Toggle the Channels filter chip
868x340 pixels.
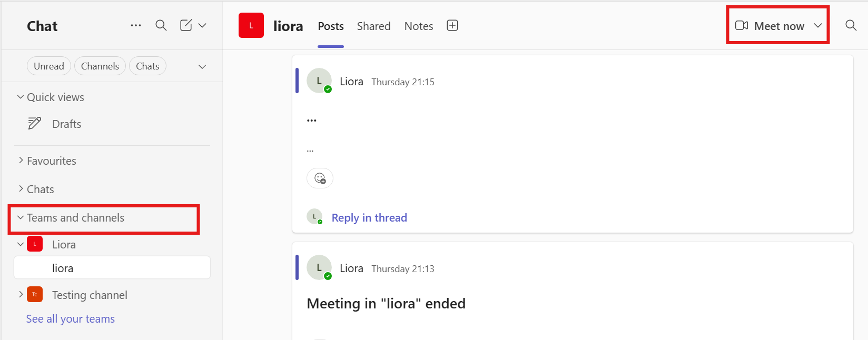100,66
